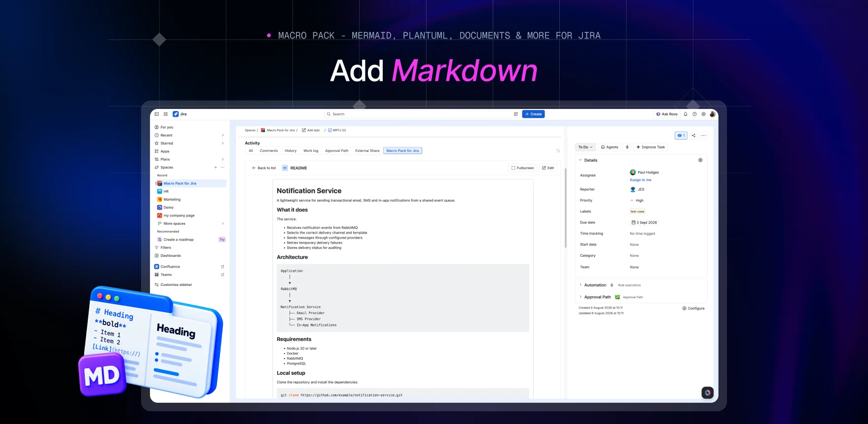Open the user profile avatar
Screen dimensions: 868x424
click(x=712, y=114)
